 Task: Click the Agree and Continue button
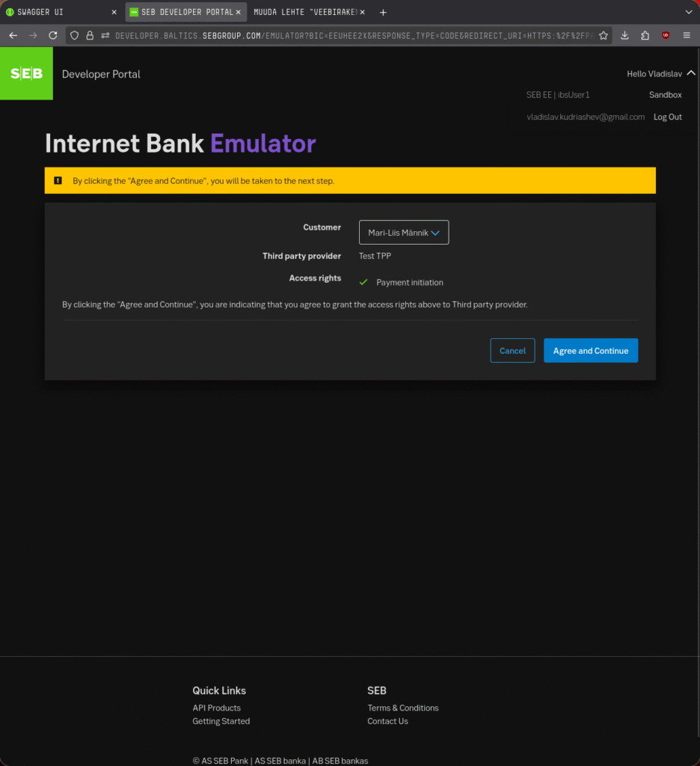[x=590, y=351]
